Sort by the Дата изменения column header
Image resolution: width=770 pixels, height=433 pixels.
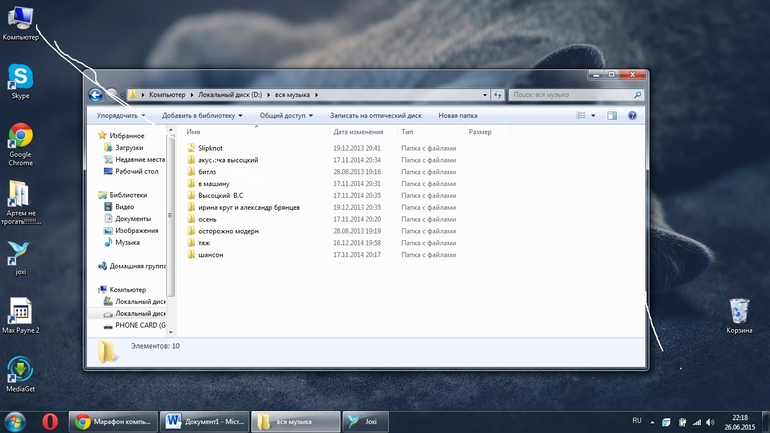(358, 132)
